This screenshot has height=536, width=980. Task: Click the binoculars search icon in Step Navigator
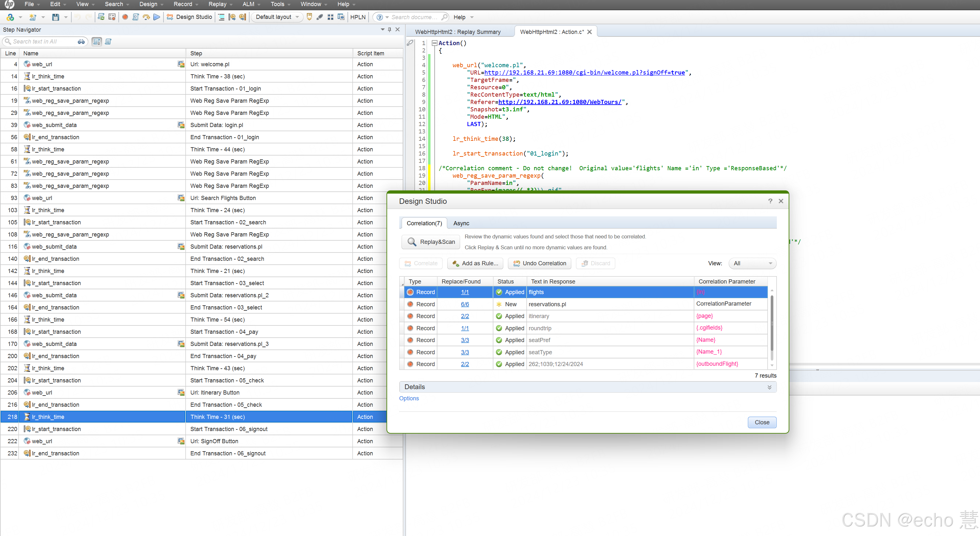coord(81,42)
